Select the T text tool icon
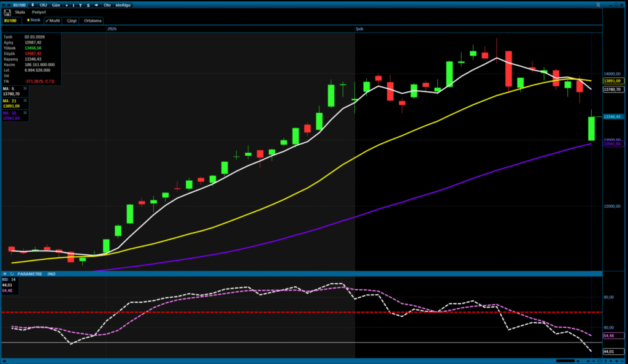 81,4
